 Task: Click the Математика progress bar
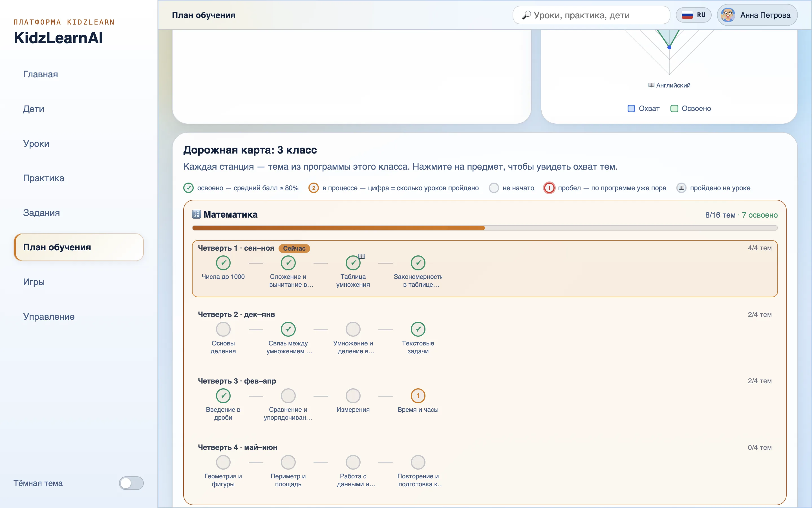485,228
